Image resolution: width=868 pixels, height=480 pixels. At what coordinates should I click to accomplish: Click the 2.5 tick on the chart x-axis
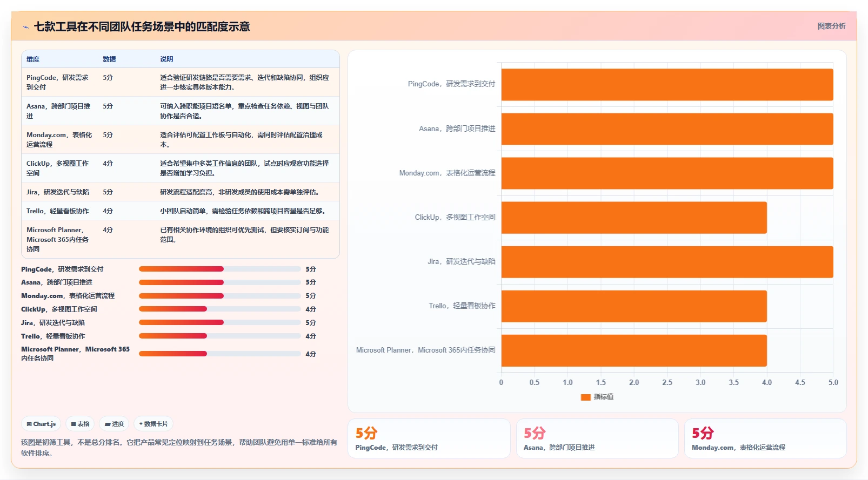click(x=667, y=382)
